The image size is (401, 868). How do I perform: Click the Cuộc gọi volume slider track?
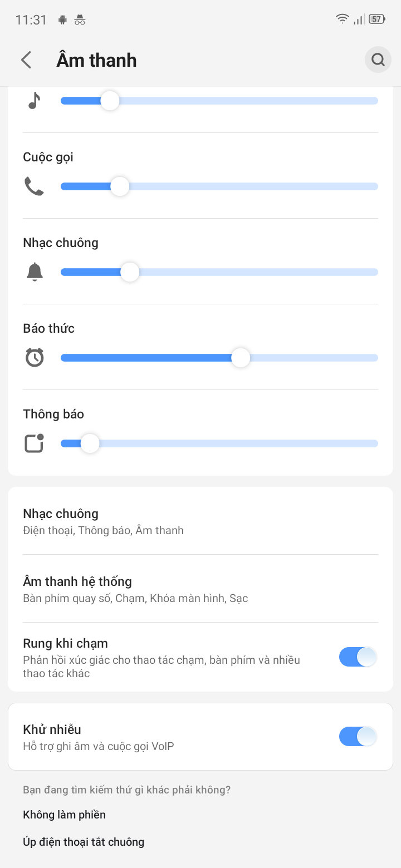pos(251,186)
